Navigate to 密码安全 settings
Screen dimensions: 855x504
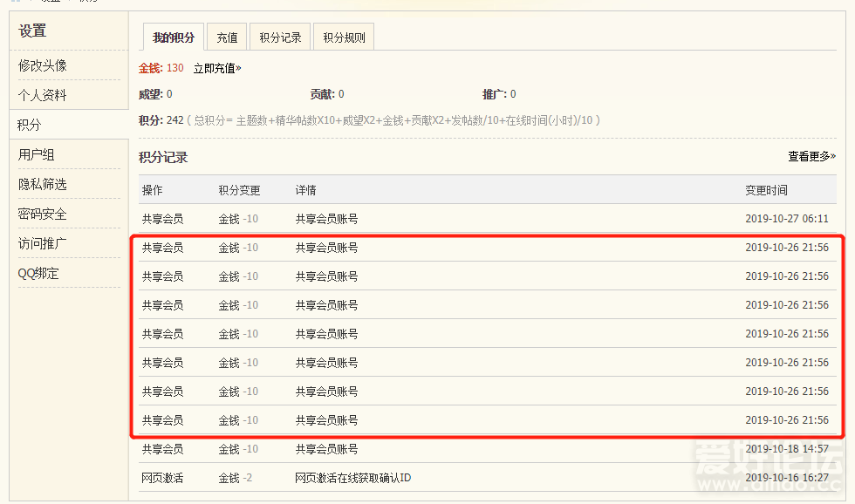(43, 214)
